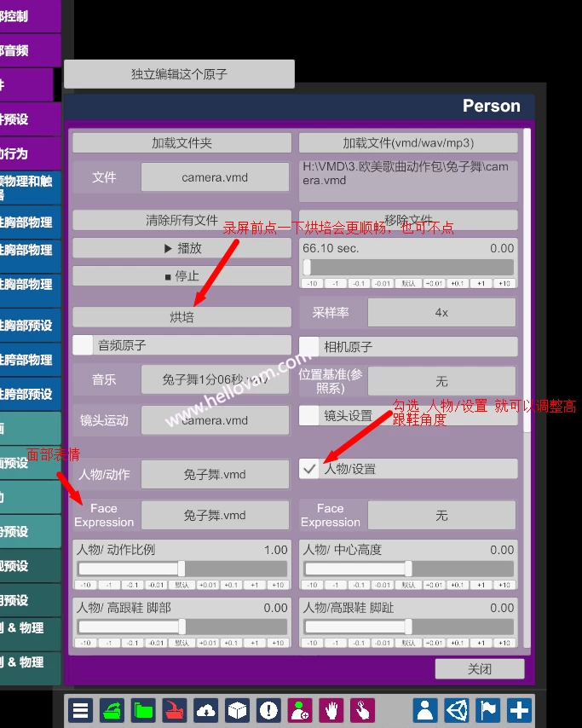Screen dimensions: 582x728
Task: Click the red save scene icon
Action: pos(175,709)
